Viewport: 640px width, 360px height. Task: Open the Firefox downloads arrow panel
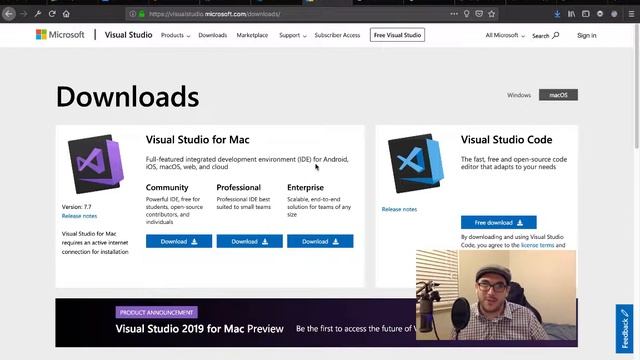point(557,14)
